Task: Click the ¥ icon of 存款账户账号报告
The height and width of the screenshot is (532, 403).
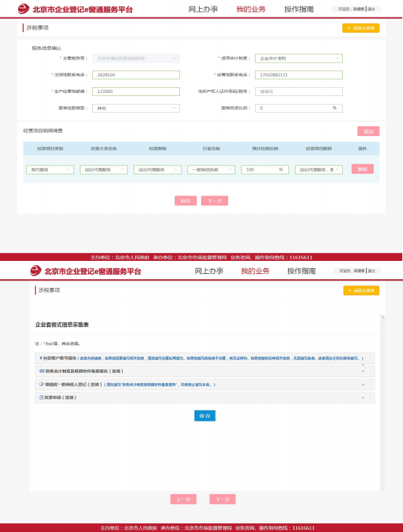Action: pyautogui.click(x=41, y=358)
